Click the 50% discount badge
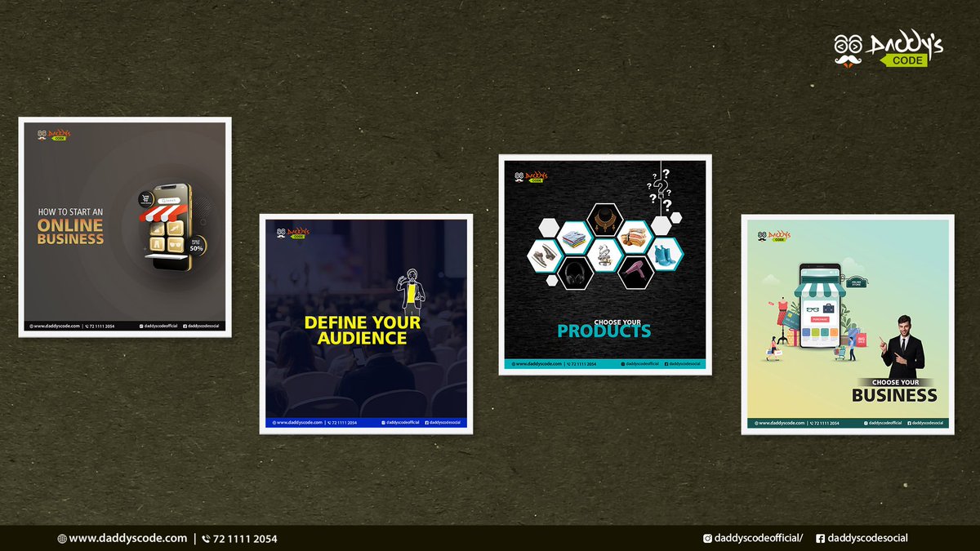The height and width of the screenshot is (551, 980). click(x=196, y=245)
